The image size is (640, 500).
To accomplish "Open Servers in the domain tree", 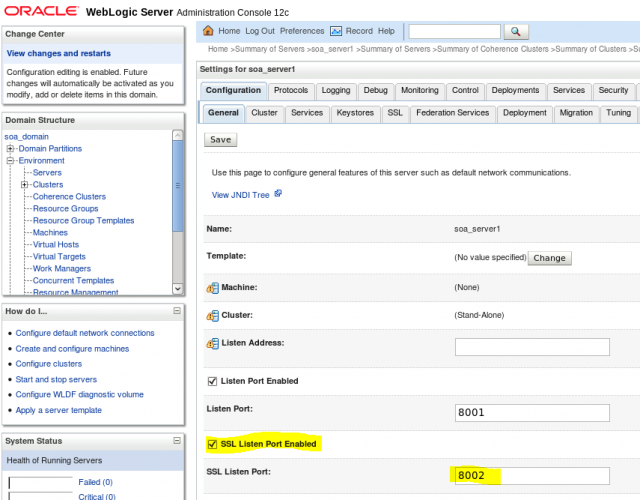I will point(47,173).
